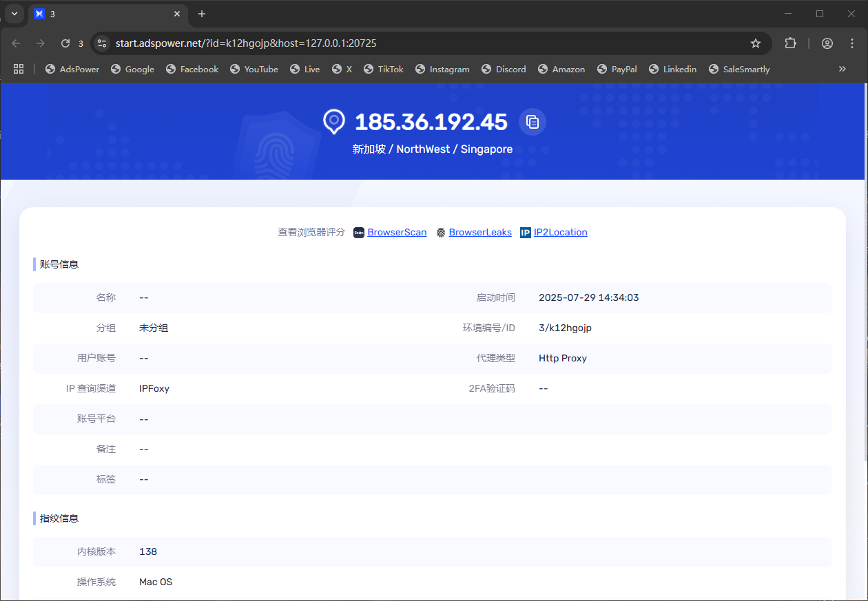Image resolution: width=868 pixels, height=601 pixels.
Task: Open the Amazon bookmark
Action: [561, 69]
